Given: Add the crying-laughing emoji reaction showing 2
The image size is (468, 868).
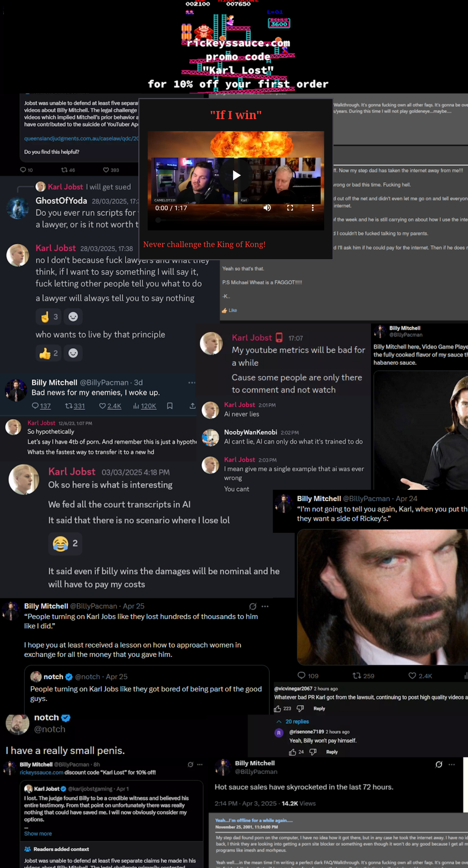Looking at the screenshot, I should tap(65, 543).
